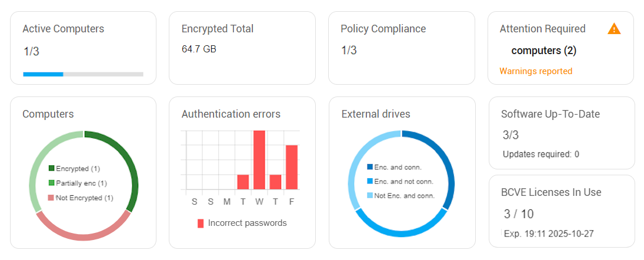644x260 pixels.
Task: Click the Not Encrypted red legend square
Action: (51, 198)
